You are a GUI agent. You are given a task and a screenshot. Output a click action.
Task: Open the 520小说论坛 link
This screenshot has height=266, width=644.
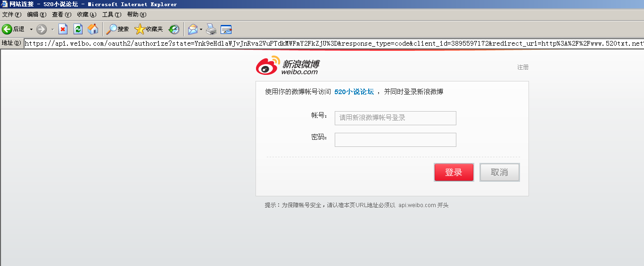(354, 92)
